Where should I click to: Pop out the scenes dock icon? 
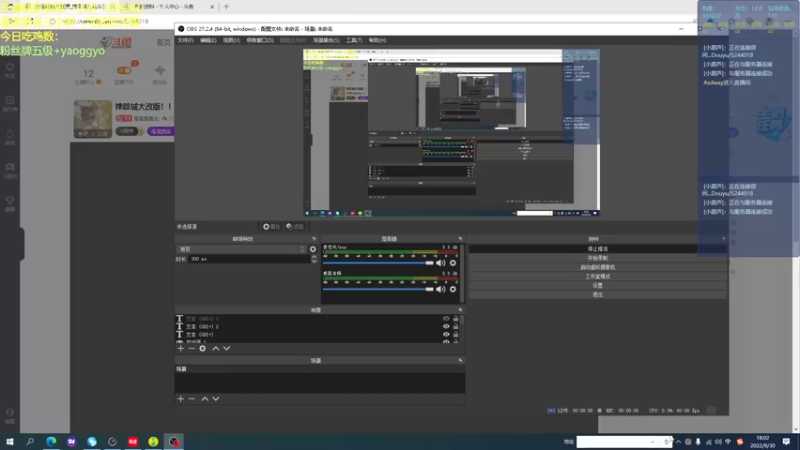460,360
